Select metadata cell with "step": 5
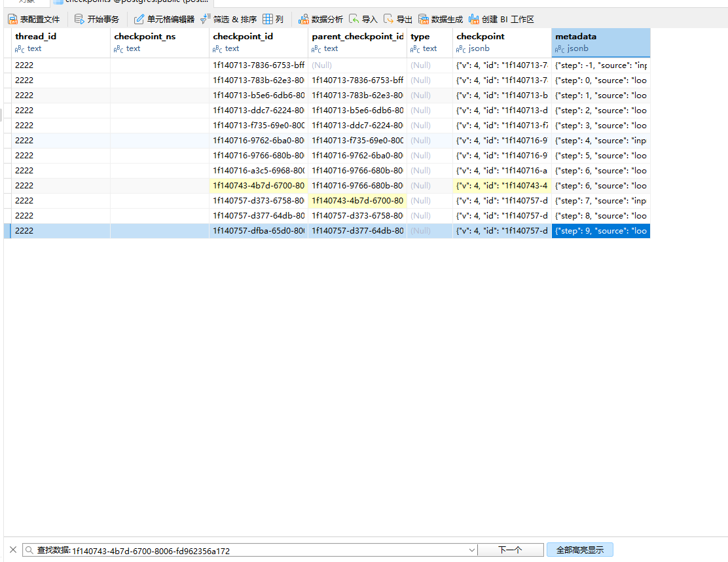The height and width of the screenshot is (562, 728). click(601, 156)
